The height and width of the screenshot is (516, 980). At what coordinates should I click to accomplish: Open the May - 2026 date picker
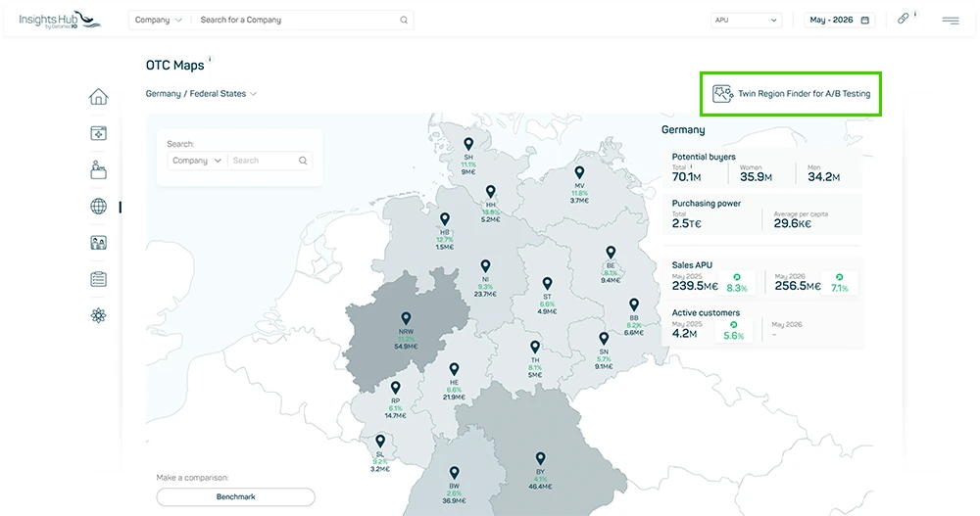[x=840, y=20]
